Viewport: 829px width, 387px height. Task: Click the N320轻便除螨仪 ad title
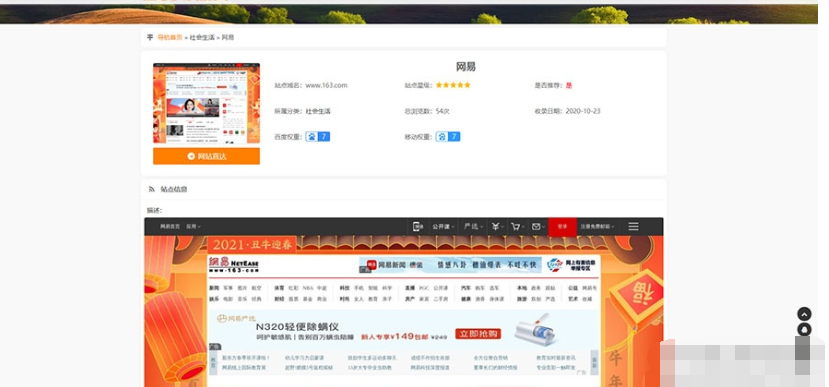point(297,327)
